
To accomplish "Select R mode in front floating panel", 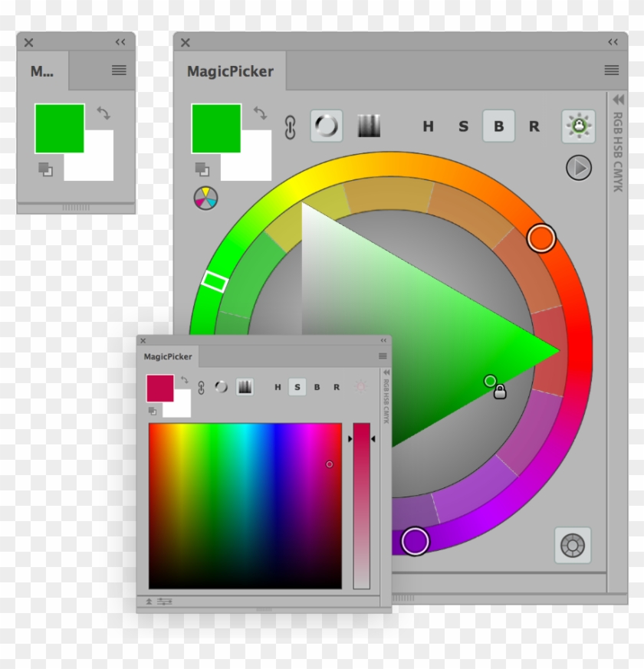I will tap(337, 387).
